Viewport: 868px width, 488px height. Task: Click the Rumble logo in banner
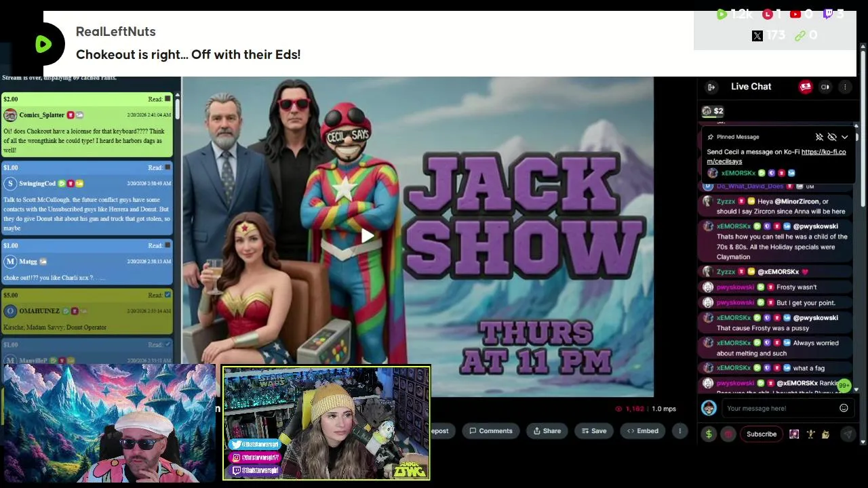[x=43, y=44]
